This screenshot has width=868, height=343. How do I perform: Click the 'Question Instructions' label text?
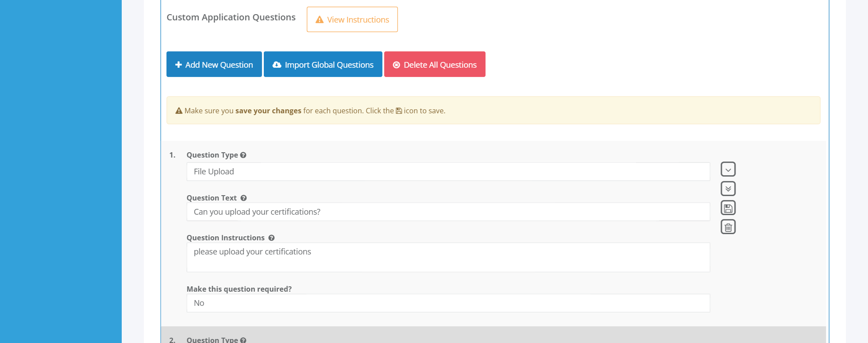[226, 238]
